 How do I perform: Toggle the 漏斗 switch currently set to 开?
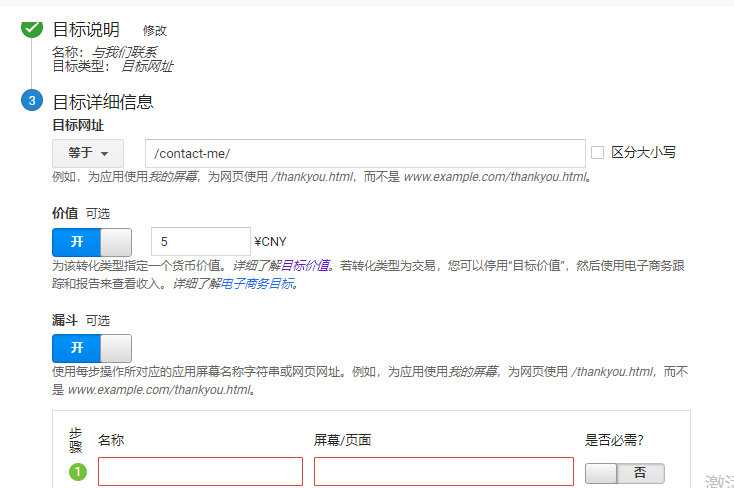tap(92, 348)
